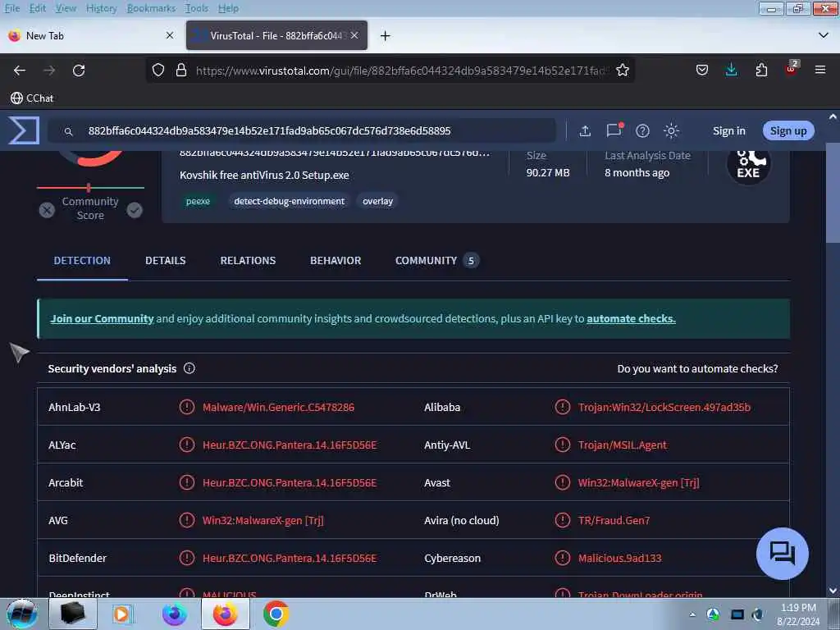This screenshot has height=630, width=840.
Task: Toggle the light/dark theme sun icon
Action: coord(671,130)
